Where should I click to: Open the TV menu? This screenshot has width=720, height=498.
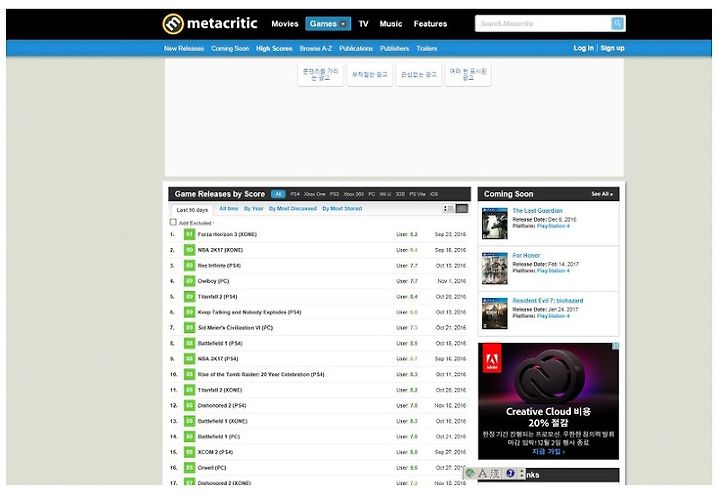coord(363,24)
